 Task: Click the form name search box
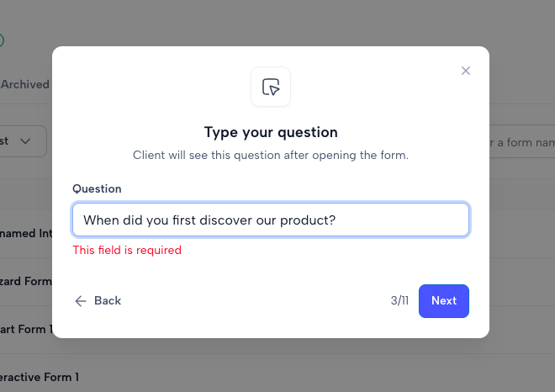coord(522,142)
